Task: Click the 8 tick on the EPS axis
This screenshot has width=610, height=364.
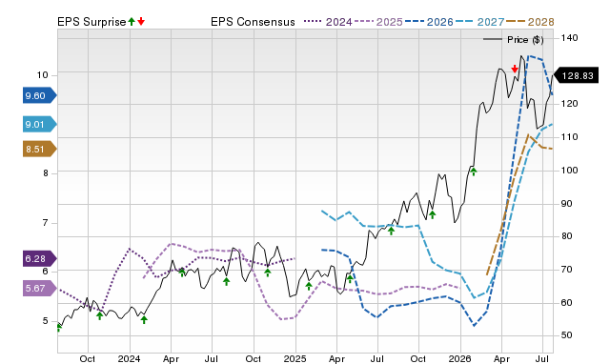Action: point(46,173)
